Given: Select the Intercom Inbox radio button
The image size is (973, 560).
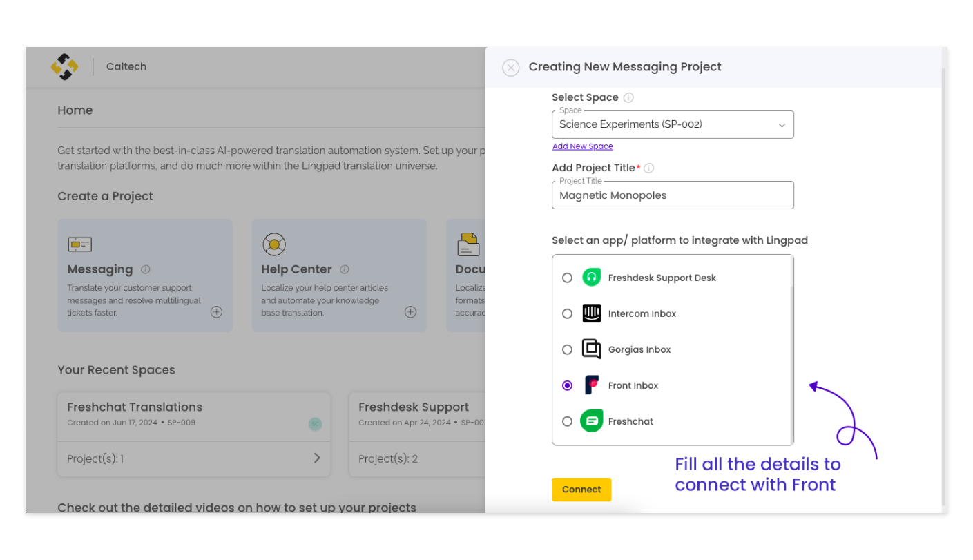Looking at the screenshot, I should (567, 313).
